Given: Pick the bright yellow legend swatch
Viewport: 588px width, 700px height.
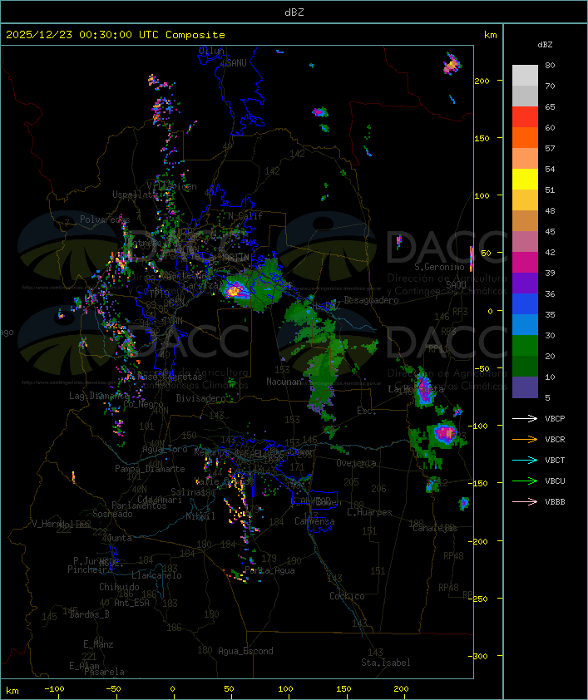Looking at the screenshot, I should [525, 179].
